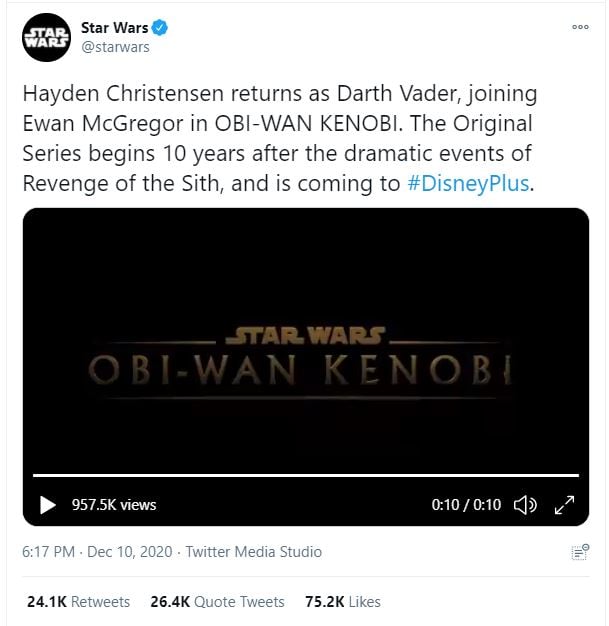View the 24.1K Retweets list
The width and height of the screenshot is (609, 626).
(x=79, y=602)
